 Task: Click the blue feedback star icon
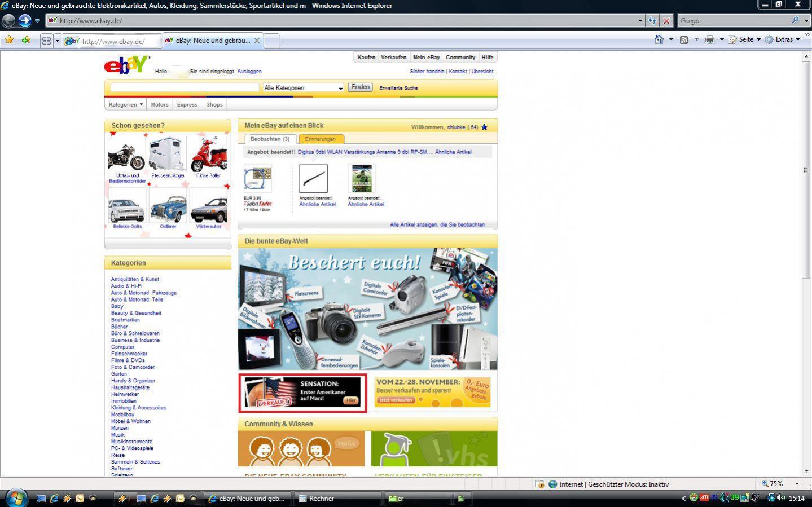(x=484, y=127)
